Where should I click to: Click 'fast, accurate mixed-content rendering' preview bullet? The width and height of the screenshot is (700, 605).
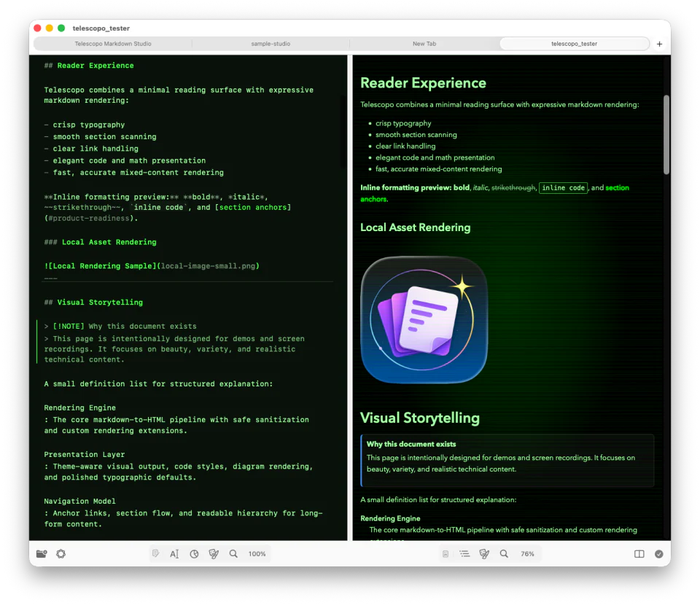438,169
